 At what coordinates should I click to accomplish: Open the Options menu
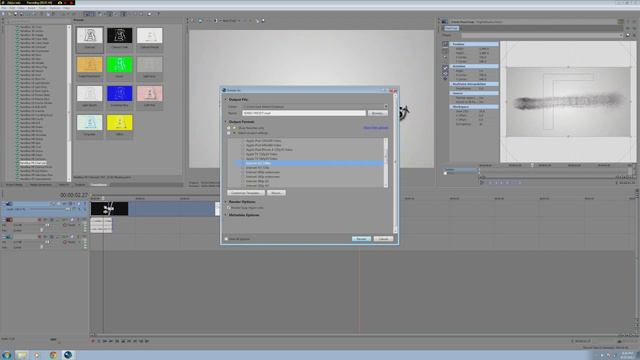[55, 8]
